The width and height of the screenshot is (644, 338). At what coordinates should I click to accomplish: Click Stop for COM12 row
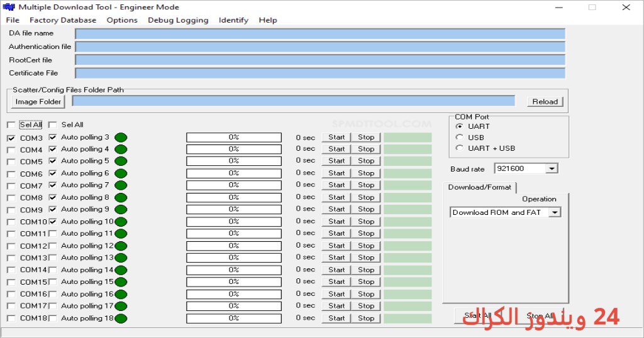pyautogui.click(x=366, y=246)
